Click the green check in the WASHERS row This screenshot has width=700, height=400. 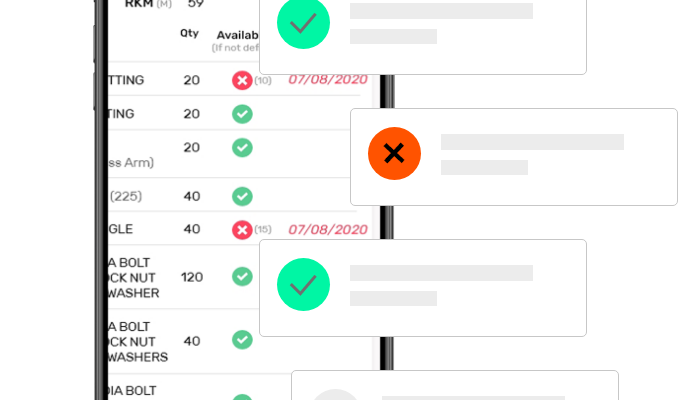coord(242,340)
